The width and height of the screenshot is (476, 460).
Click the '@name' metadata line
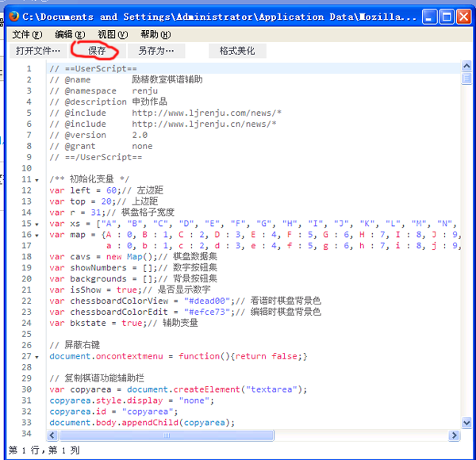[126, 80]
